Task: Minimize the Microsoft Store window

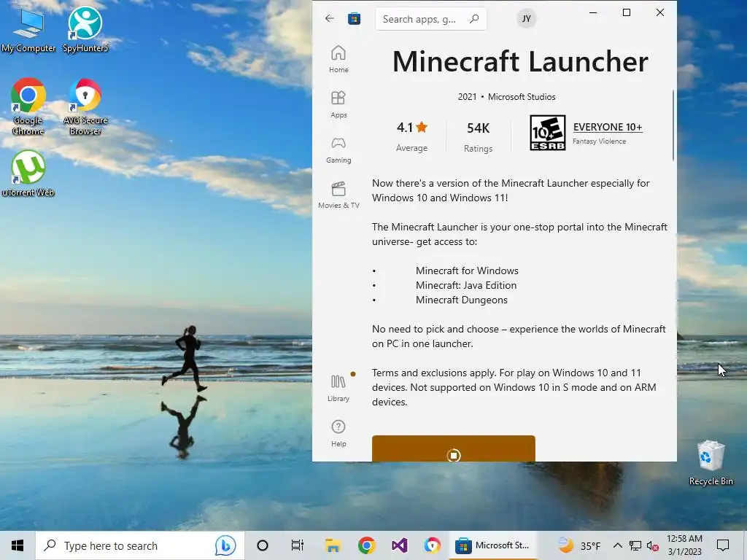Action: pos(593,13)
